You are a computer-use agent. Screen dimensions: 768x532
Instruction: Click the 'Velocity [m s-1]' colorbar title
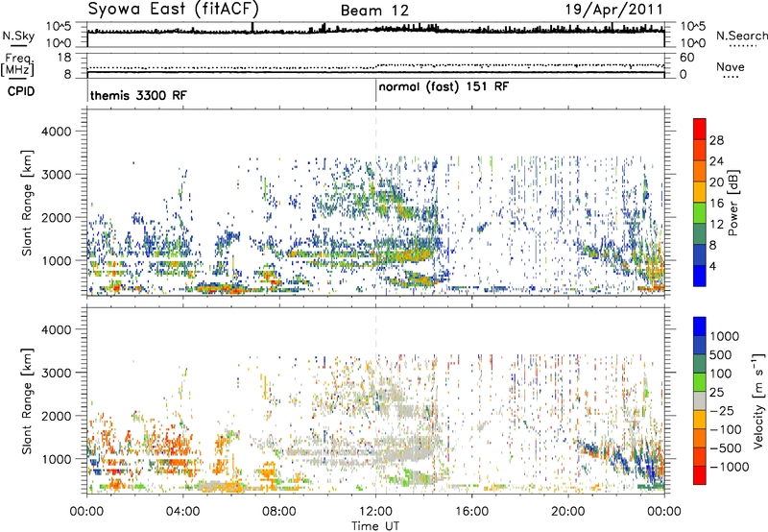click(758, 400)
